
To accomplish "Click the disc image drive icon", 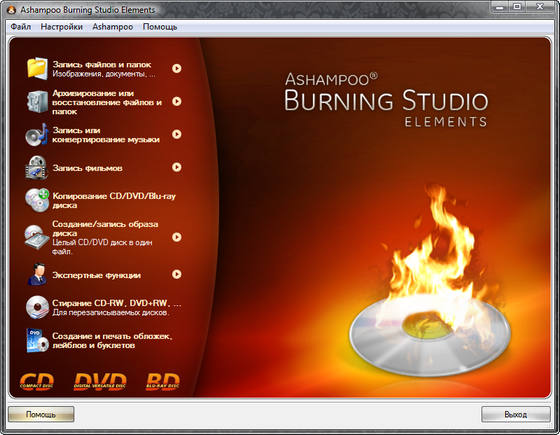I will (x=37, y=237).
